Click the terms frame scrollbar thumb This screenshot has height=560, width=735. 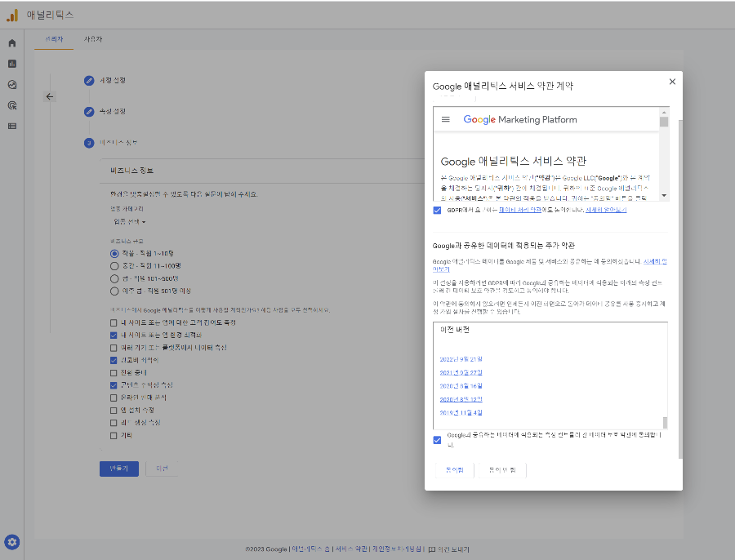(x=664, y=122)
